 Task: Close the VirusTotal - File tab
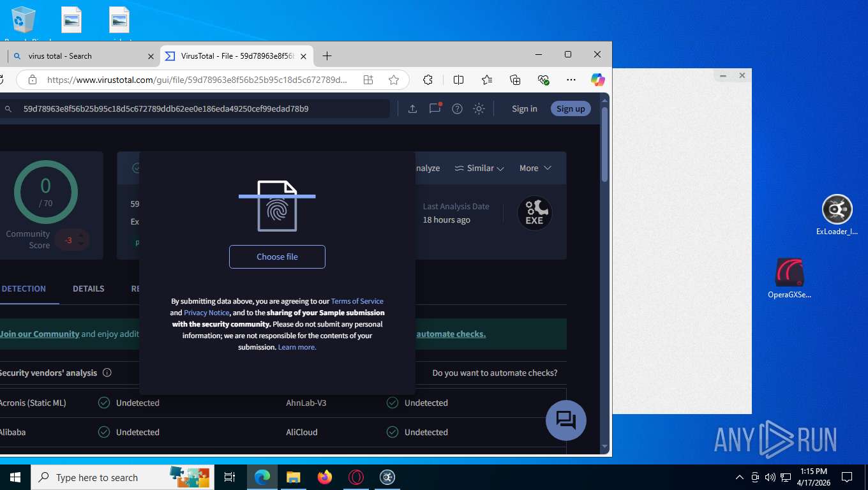coord(304,56)
